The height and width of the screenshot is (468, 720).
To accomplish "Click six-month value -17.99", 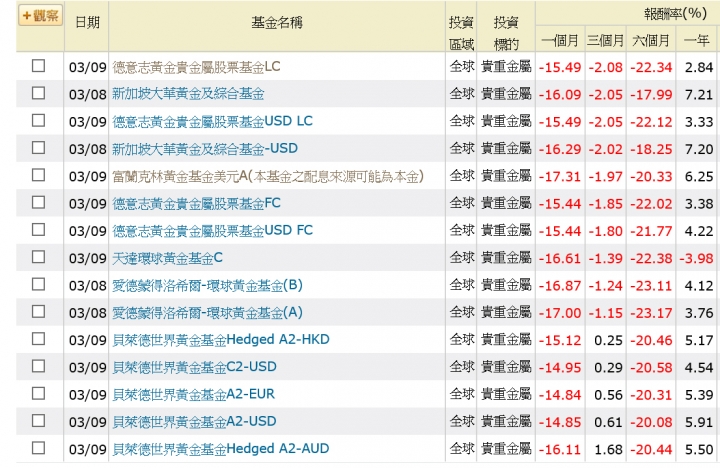I will tap(651, 95).
